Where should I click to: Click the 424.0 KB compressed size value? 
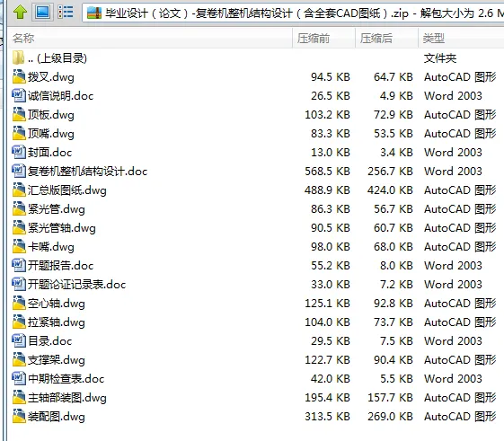point(390,190)
